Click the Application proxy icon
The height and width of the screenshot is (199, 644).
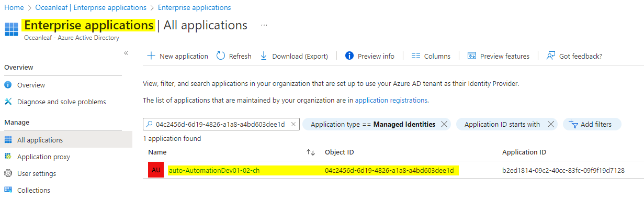(8, 157)
